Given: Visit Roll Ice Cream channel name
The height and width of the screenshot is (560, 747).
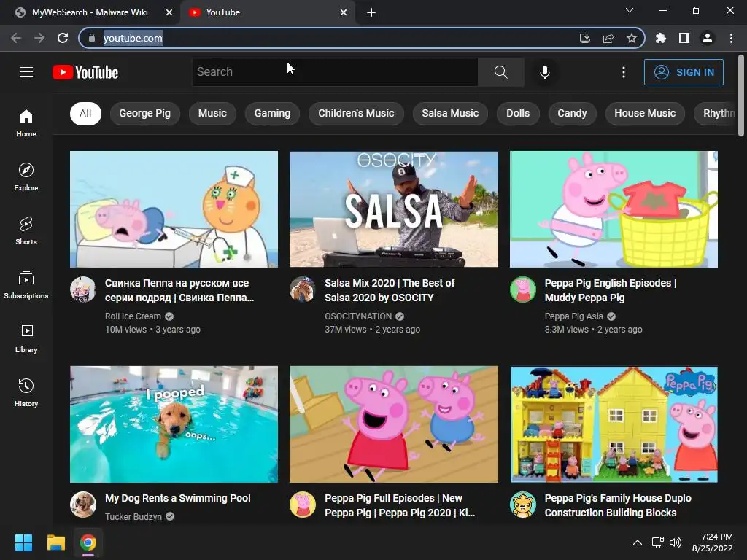Looking at the screenshot, I should pos(133,316).
